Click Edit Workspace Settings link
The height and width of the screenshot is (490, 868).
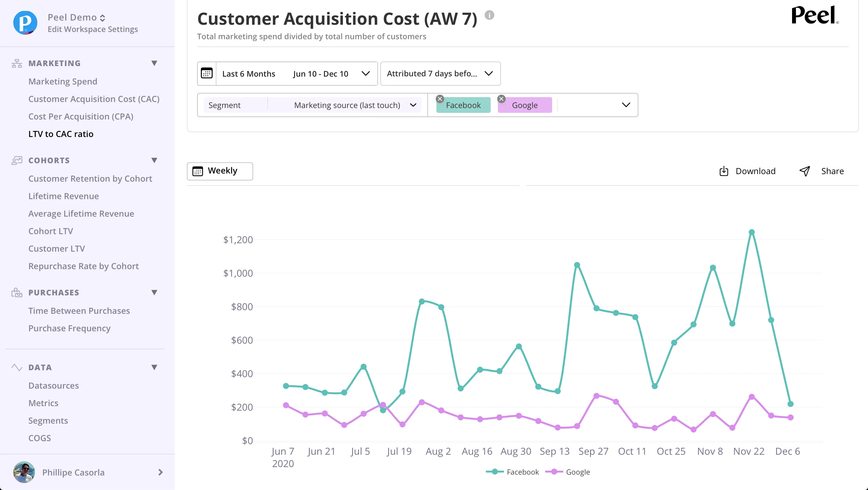point(93,29)
